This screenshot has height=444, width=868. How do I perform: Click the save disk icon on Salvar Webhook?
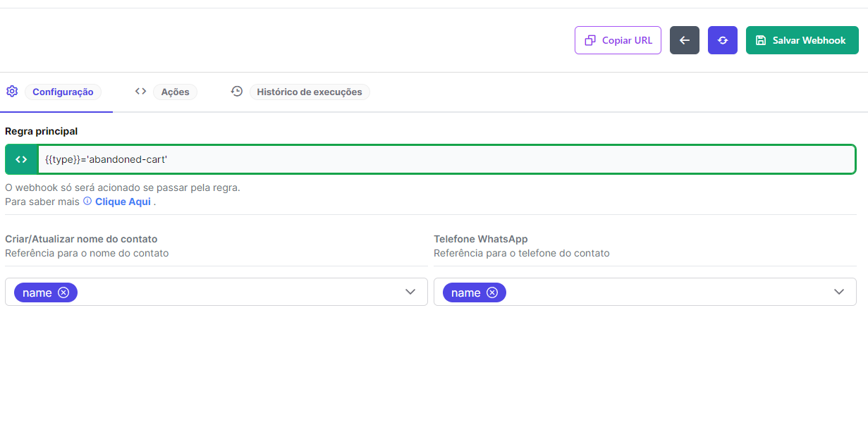click(761, 40)
